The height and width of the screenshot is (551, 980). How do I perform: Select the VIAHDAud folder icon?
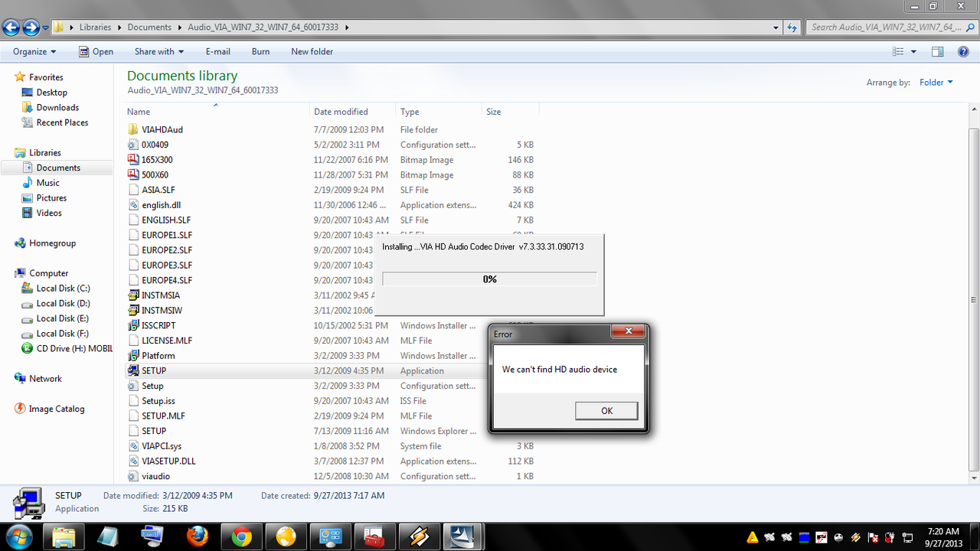click(133, 129)
